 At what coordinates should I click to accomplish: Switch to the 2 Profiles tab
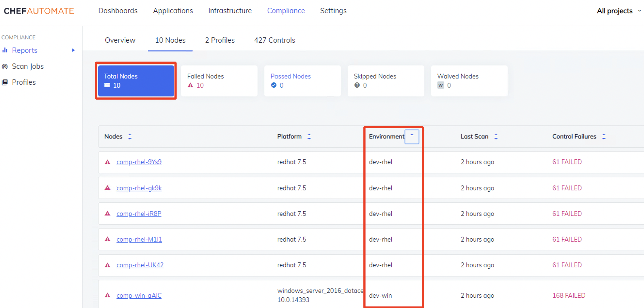(219, 40)
